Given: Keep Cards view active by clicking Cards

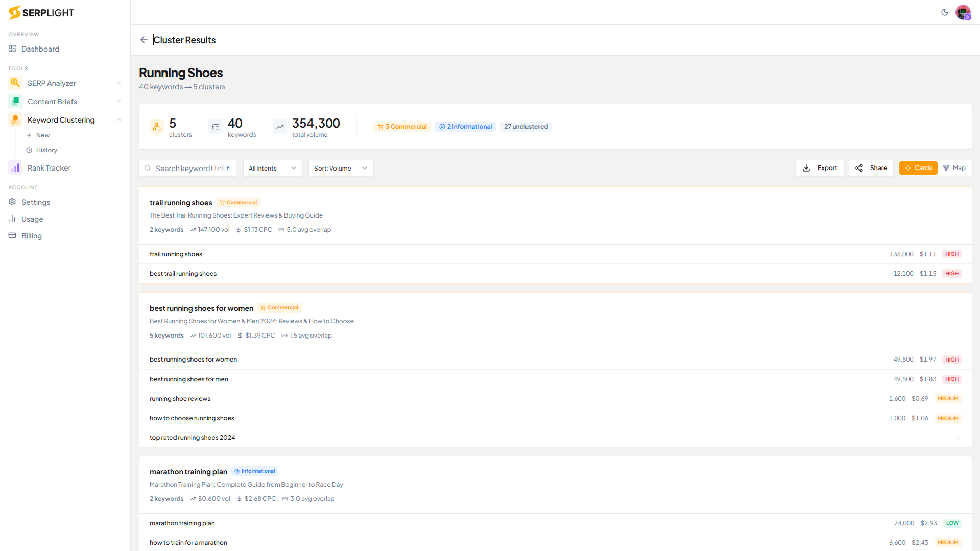Looking at the screenshot, I should (918, 167).
